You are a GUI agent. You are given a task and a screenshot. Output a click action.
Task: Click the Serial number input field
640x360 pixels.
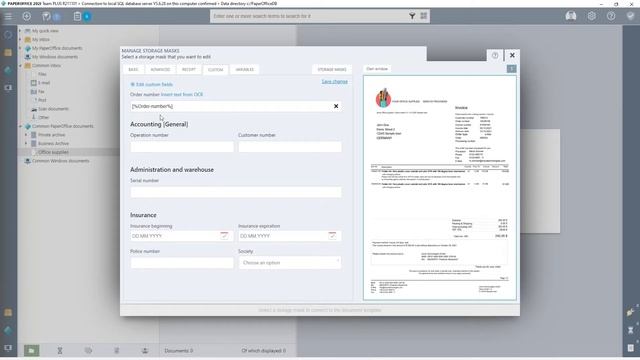click(x=236, y=192)
